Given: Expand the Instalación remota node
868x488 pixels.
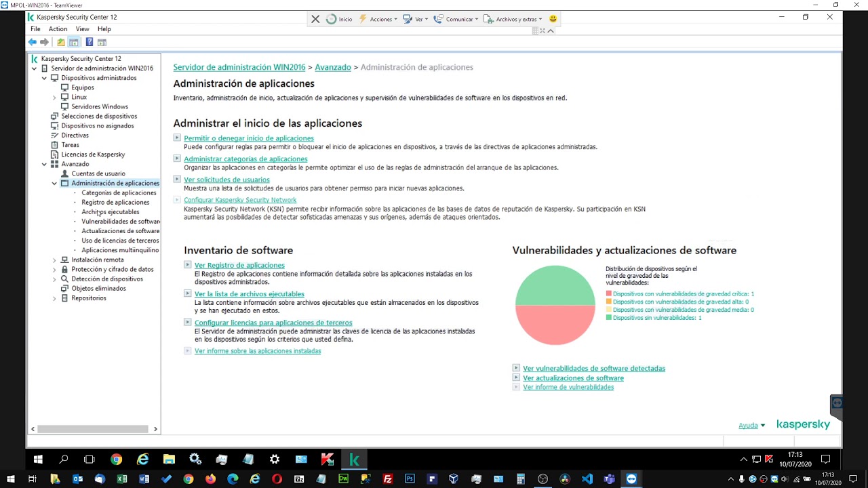Looking at the screenshot, I should [54, 260].
